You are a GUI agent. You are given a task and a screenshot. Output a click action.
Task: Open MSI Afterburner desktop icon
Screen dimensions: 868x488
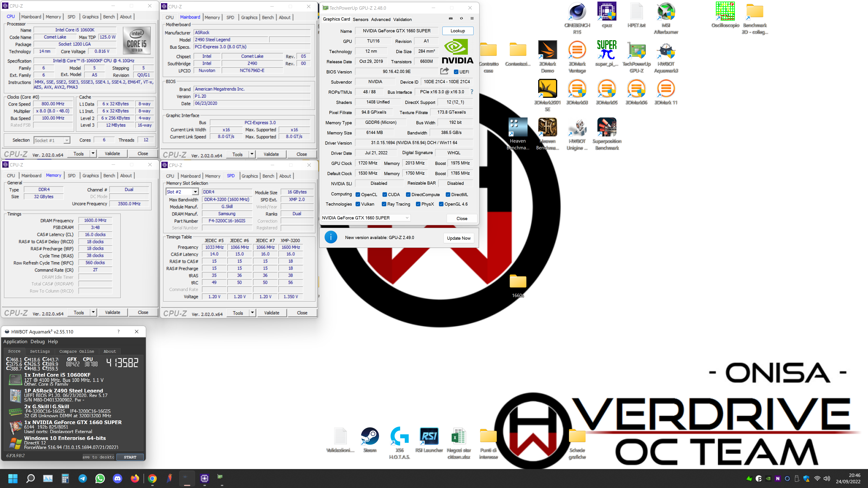[666, 18]
